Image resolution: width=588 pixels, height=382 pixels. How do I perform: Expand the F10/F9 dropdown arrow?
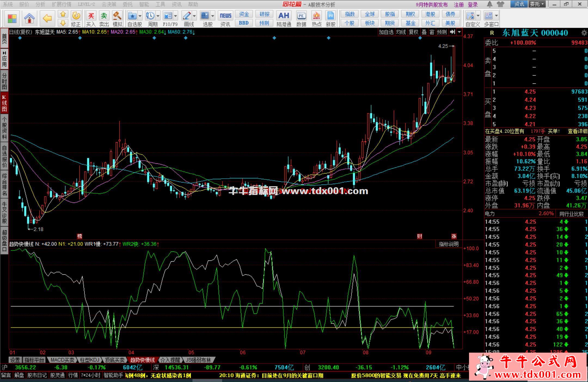[176, 16]
